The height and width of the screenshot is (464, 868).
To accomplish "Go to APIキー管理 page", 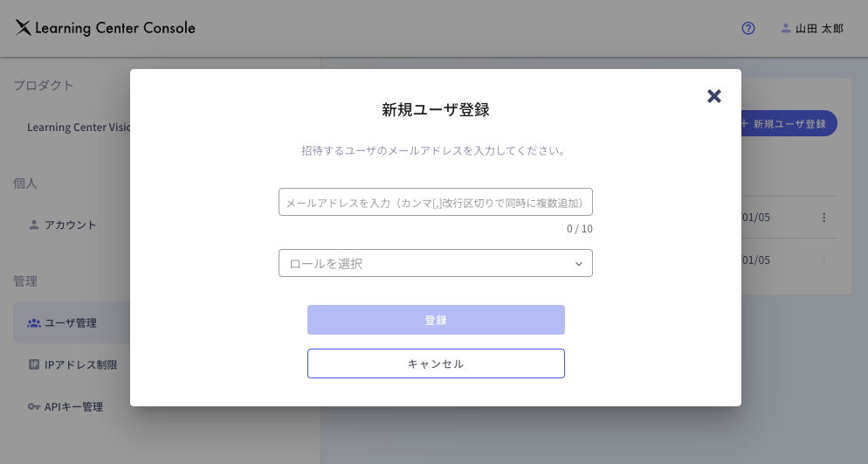I will click(x=73, y=406).
